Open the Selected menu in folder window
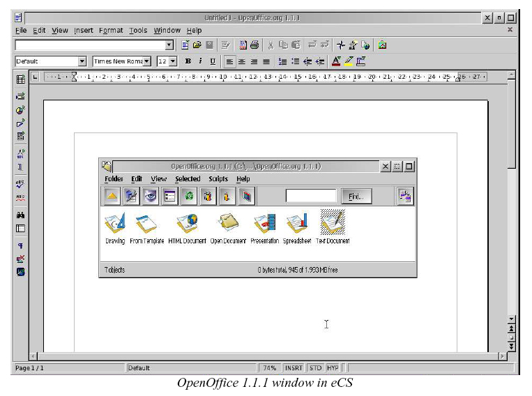Screen dimensions: 532x396 [x=188, y=179]
